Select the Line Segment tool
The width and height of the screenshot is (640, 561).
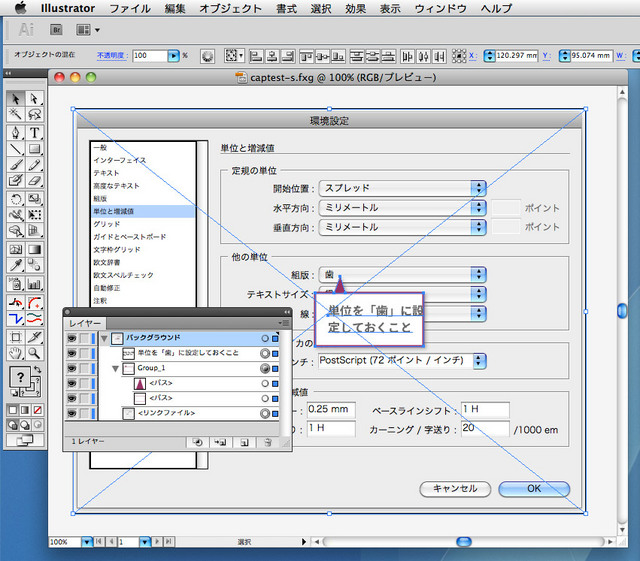(x=16, y=149)
